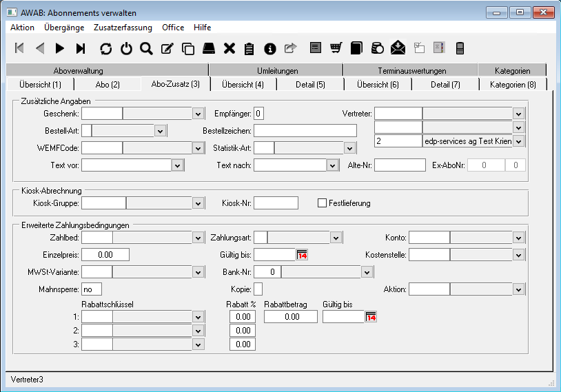The height and width of the screenshot is (392, 561).
Task: Click the shopping cart icon
Action: pos(336,48)
